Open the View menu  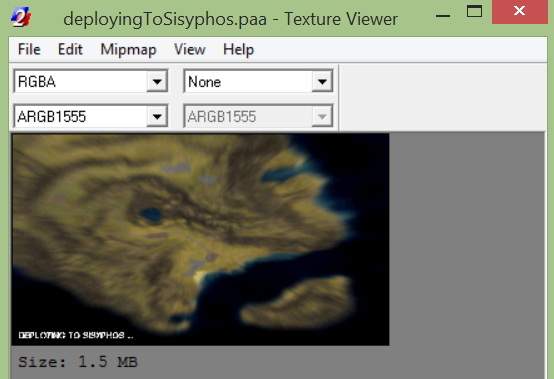190,49
